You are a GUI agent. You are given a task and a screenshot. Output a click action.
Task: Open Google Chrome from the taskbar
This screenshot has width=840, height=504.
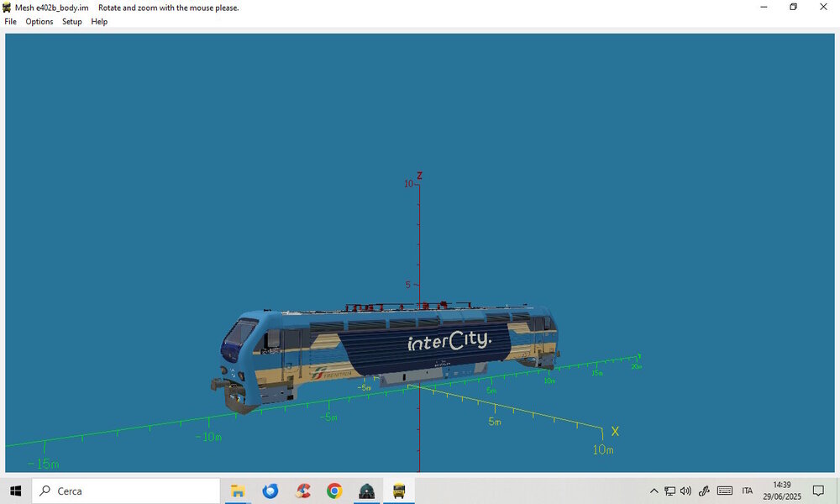click(335, 491)
